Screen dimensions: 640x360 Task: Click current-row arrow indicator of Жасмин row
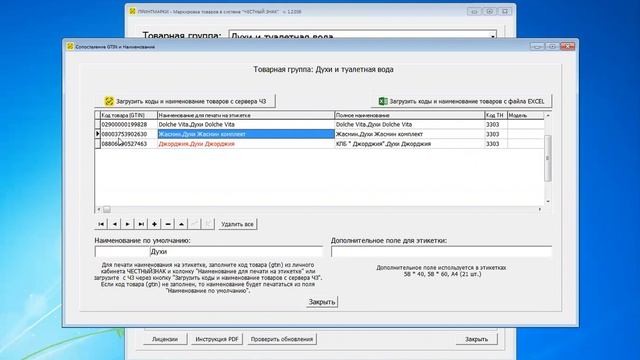pos(98,134)
